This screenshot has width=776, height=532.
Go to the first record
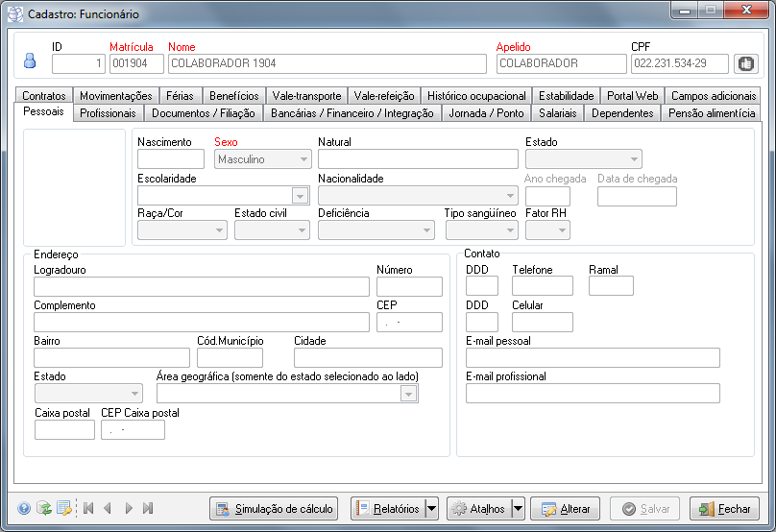(88, 508)
